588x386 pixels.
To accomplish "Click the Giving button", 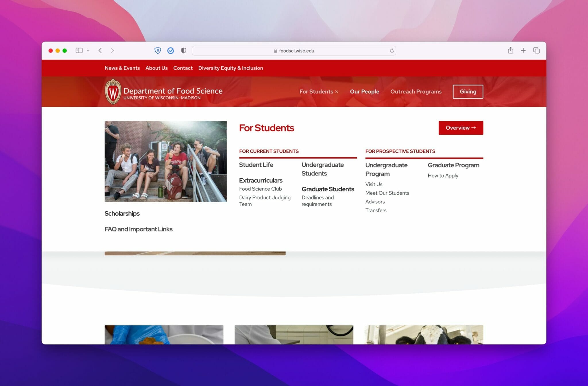I will pyautogui.click(x=468, y=91).
